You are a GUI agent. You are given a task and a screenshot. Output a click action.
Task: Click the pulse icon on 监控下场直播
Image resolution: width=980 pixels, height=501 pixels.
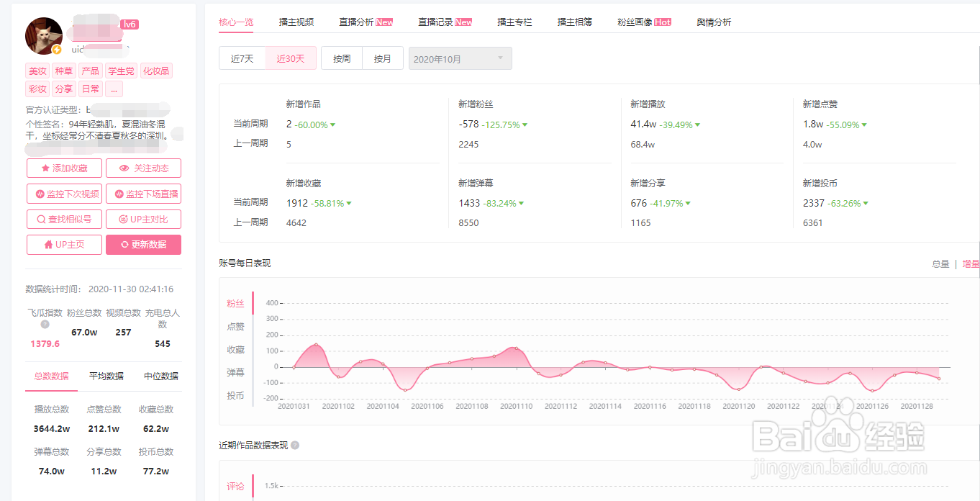tap(119, 194)
